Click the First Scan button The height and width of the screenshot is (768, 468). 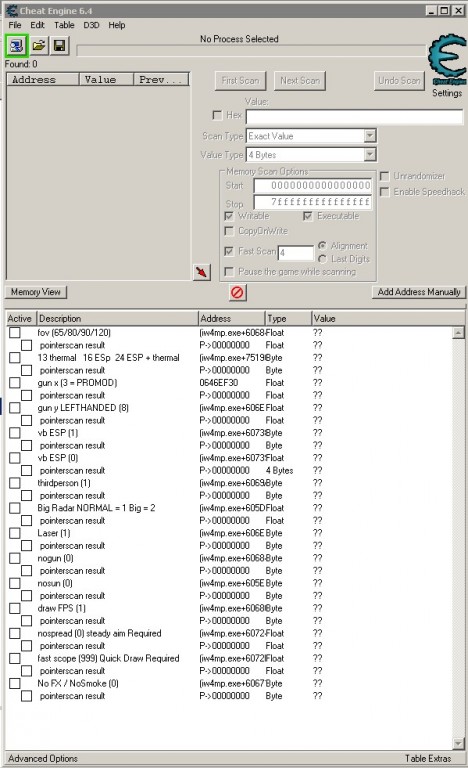point(240,81)
